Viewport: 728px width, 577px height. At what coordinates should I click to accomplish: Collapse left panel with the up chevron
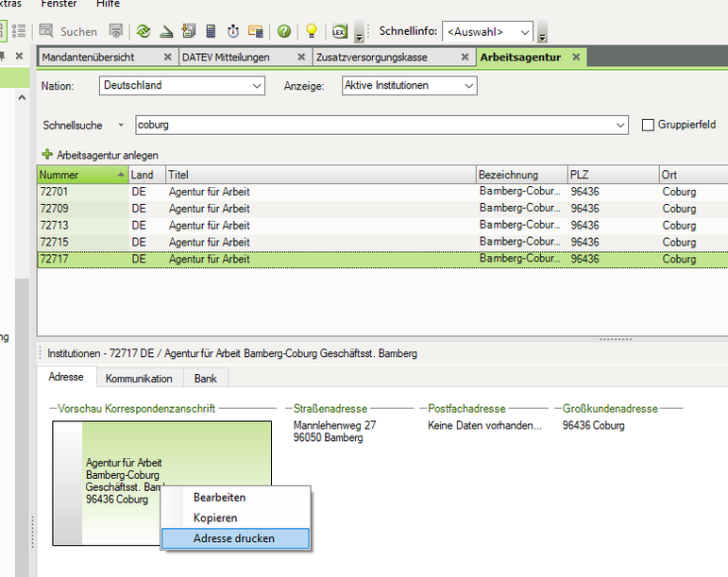(22, 97)
